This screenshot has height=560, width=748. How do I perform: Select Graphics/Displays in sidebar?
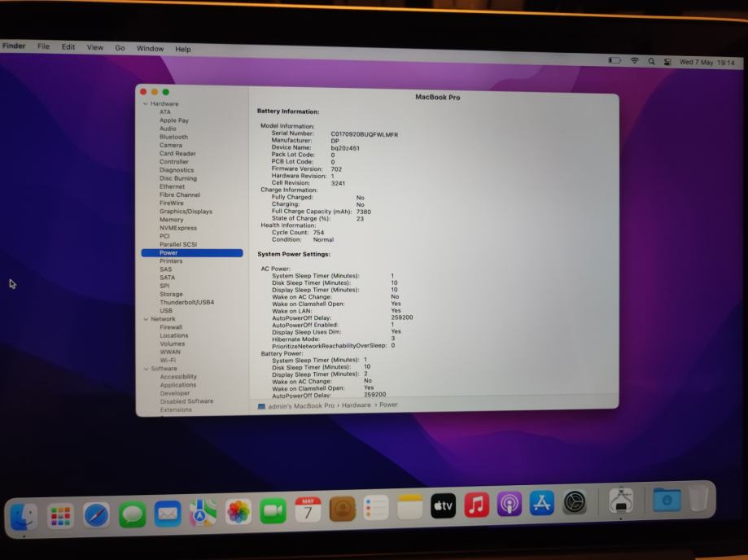186,212
